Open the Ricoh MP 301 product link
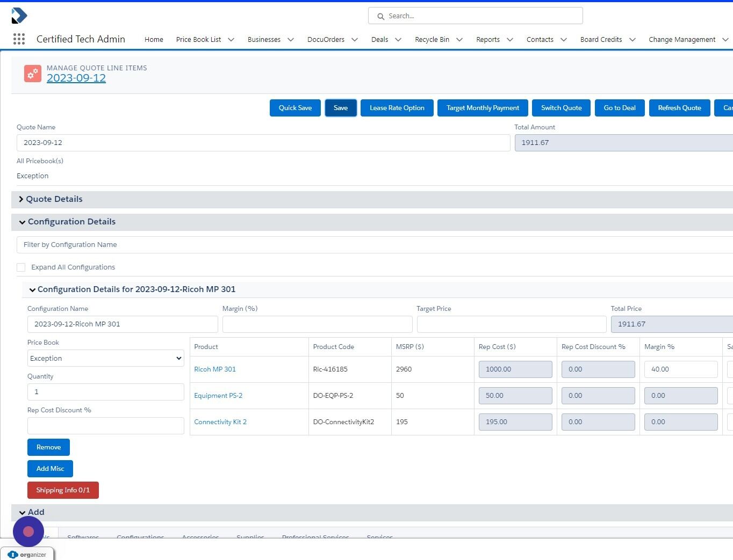The width and height of the screenshot is (733, 560). 215,369
